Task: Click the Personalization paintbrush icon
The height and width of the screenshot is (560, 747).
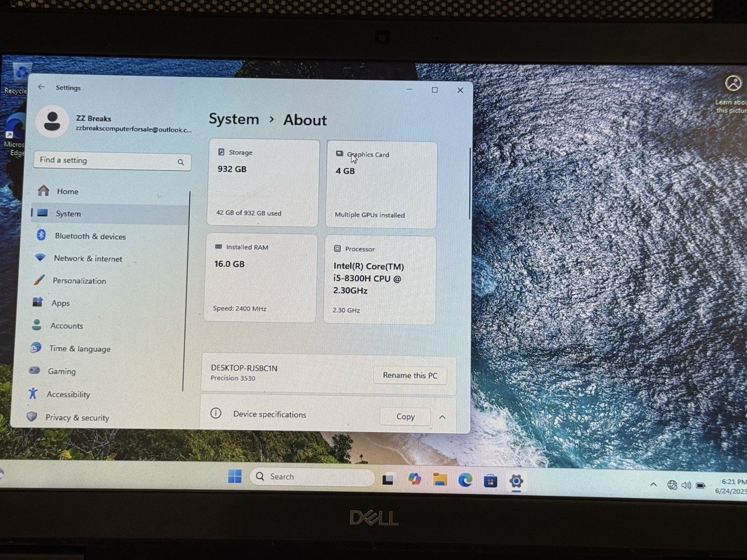Action: (x=39, y=280)
